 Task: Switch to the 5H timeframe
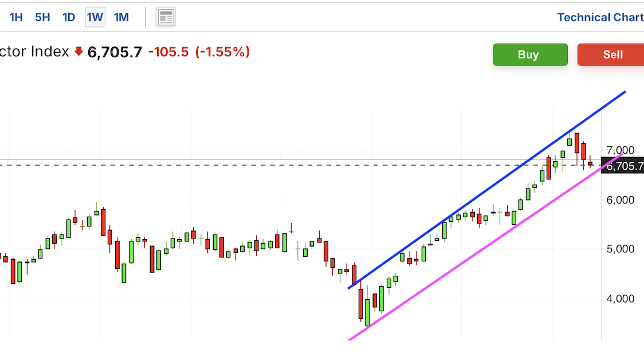point(42,17)
